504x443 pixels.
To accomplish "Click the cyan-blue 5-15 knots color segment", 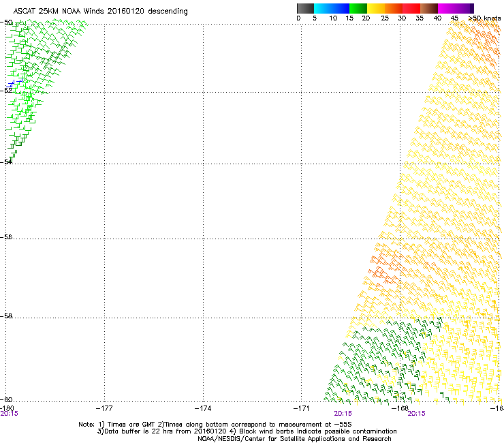I will coord(332,8).
